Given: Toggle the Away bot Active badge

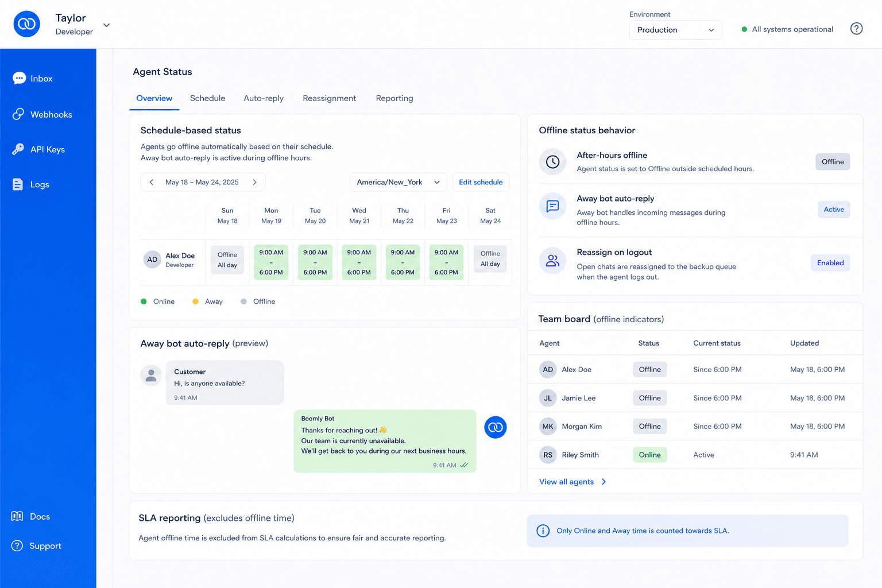Looking at the screenshot, I should point(834,210).
